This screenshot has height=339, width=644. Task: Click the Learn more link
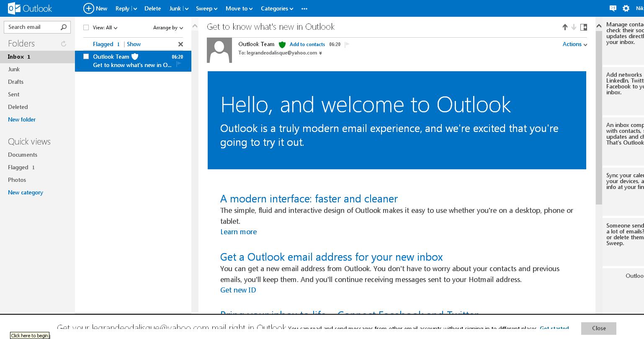tap(239, 232)
